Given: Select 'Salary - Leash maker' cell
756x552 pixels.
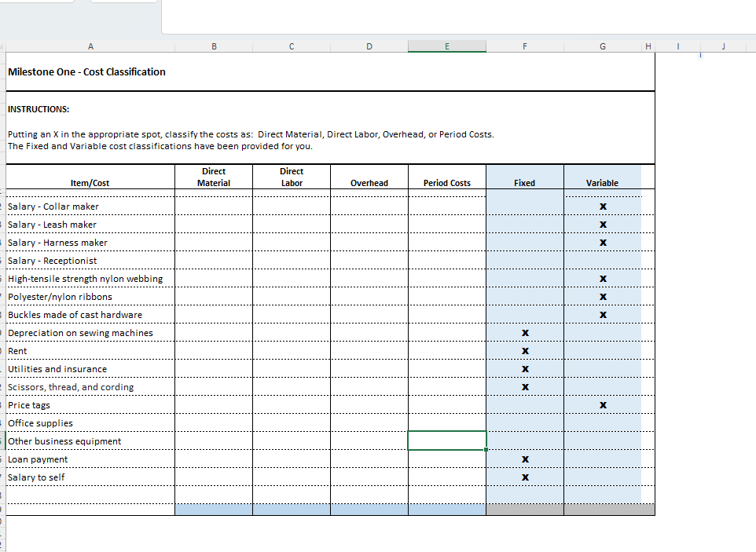Looking at the screenshot, I should 90,225.
